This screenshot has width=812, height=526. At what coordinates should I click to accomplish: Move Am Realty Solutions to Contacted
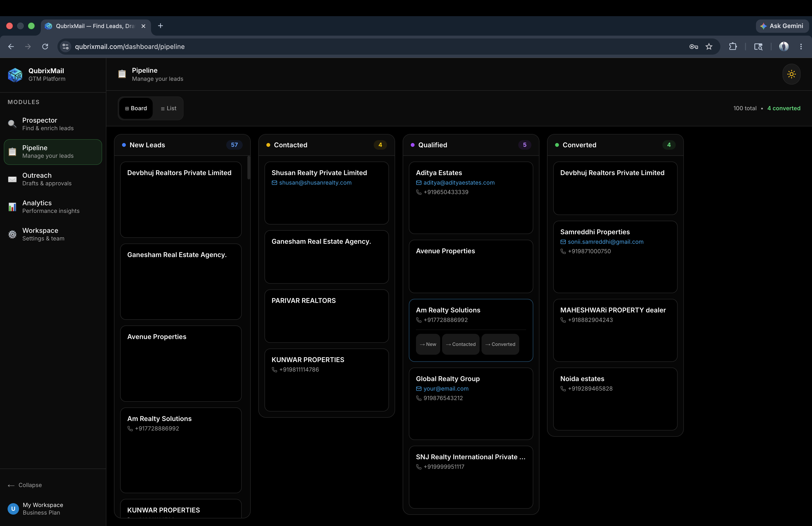pos(461,344)
